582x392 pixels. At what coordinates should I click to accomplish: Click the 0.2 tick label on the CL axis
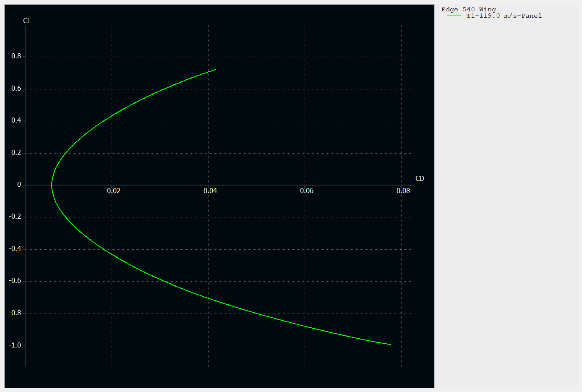click(16, 152)
